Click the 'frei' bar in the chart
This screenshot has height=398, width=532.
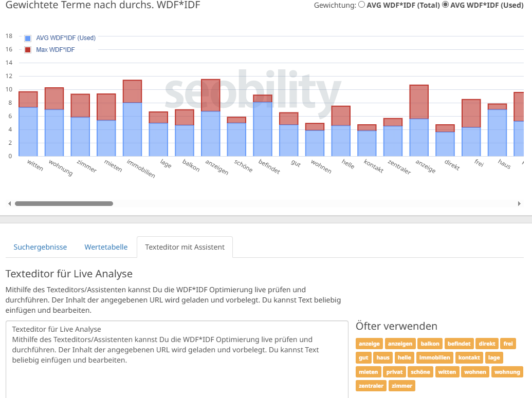tap(471, 128)
